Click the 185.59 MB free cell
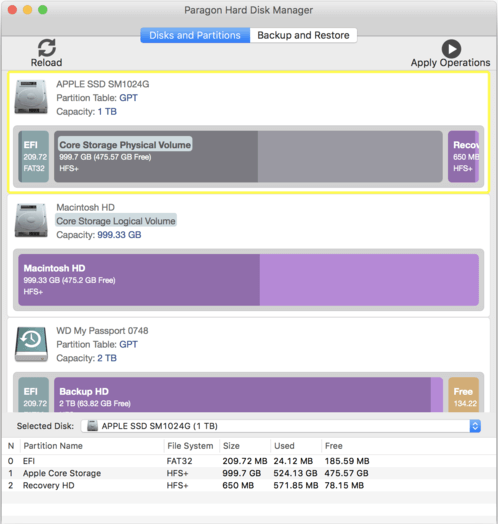The image size is (498, 524). click(347, 461)
